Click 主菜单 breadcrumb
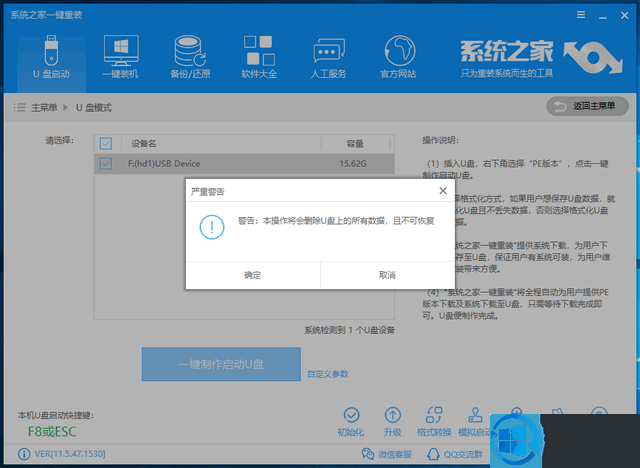This screenshot has width=640, height=468. click(44, 108)
